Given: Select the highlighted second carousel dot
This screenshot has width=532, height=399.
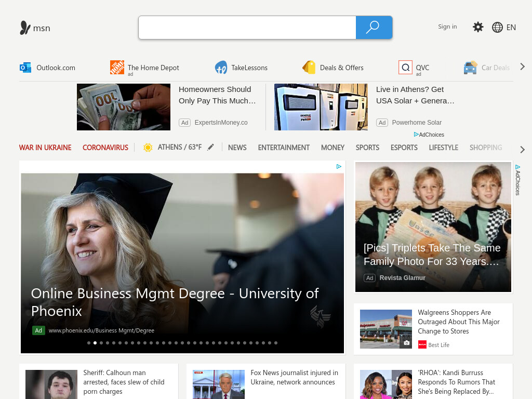Looking at the screenshot, I should (x=95, y=343).
